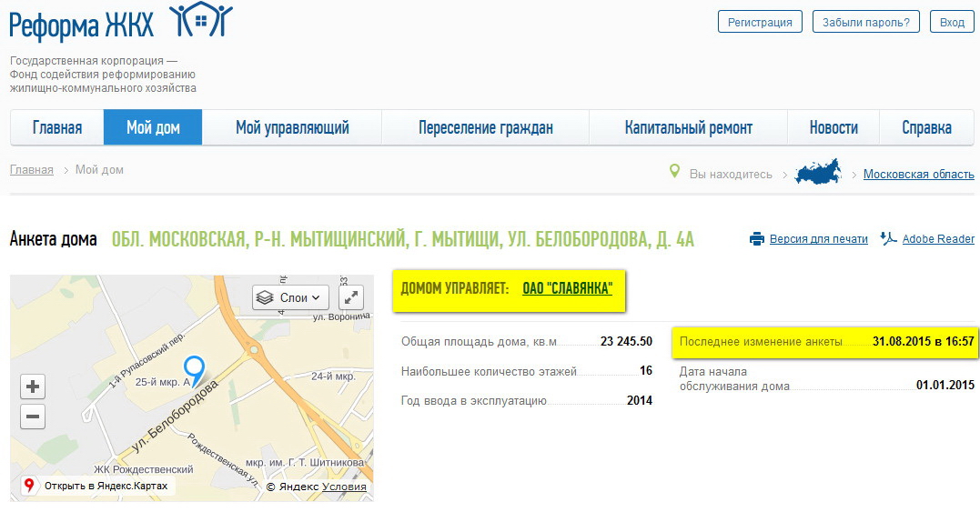Open the Мой управляющий tab
This screenshot has height=512, width=980.
[x=292, y=128]
